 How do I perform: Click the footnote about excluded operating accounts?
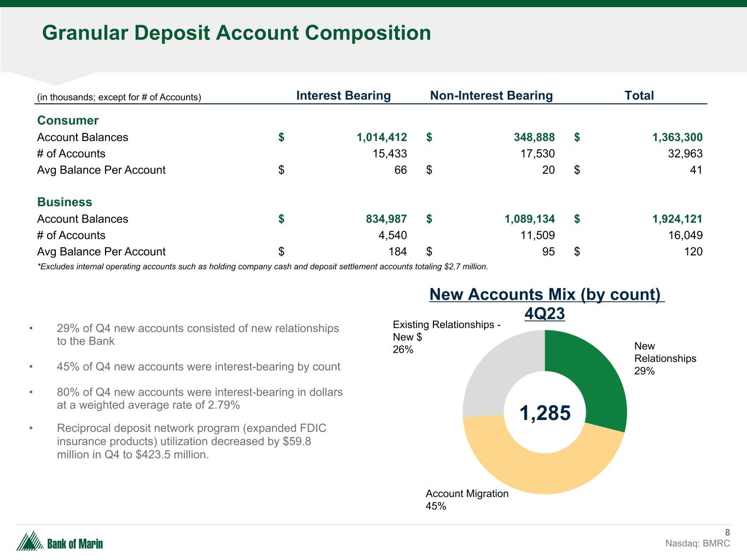coord(262,267)
